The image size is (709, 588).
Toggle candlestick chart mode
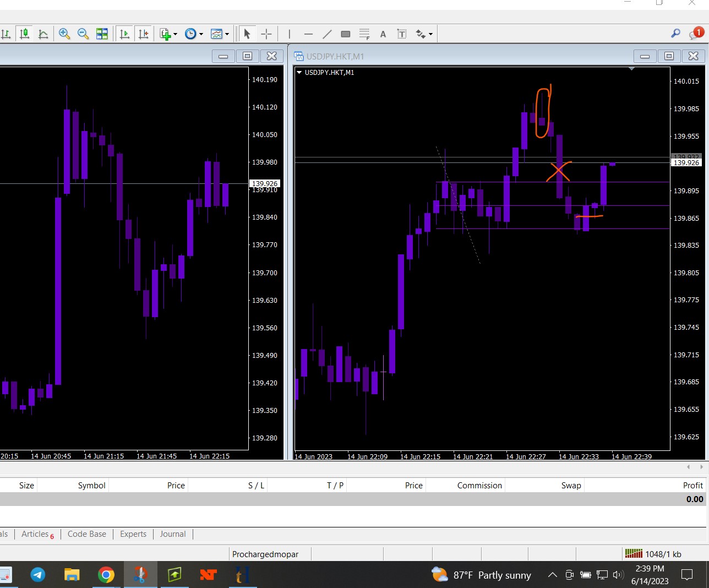coord(24,34)
